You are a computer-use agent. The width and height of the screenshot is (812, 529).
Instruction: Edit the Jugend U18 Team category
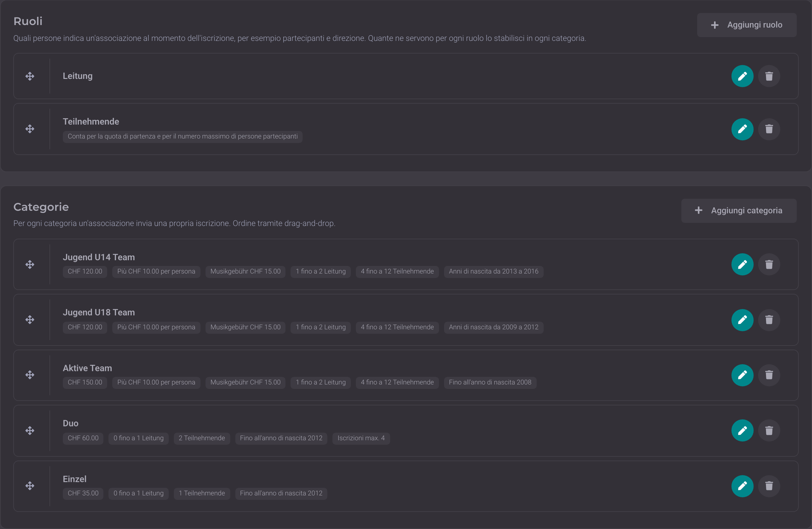tap(742, 320)
